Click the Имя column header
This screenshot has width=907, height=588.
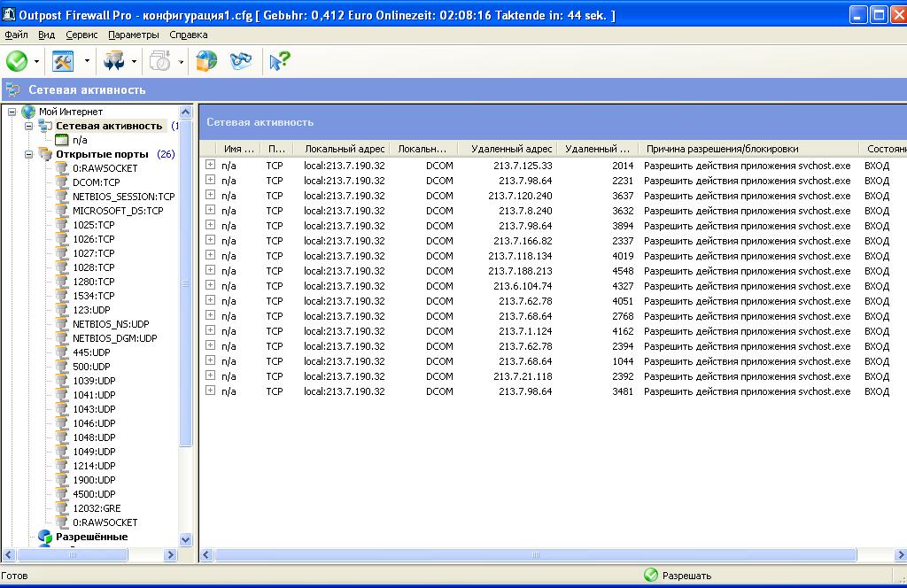pyautogui.click(x=238, y=149)
